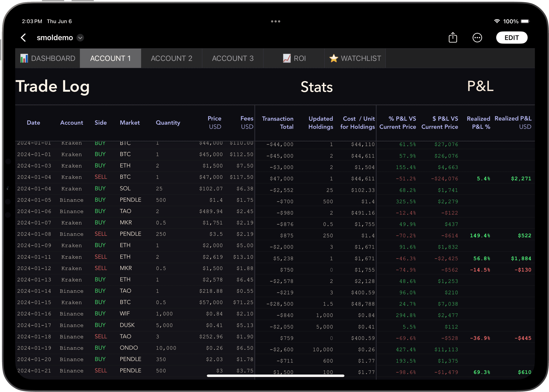Tap the three-dot multitasking indicator

[275, 21]
